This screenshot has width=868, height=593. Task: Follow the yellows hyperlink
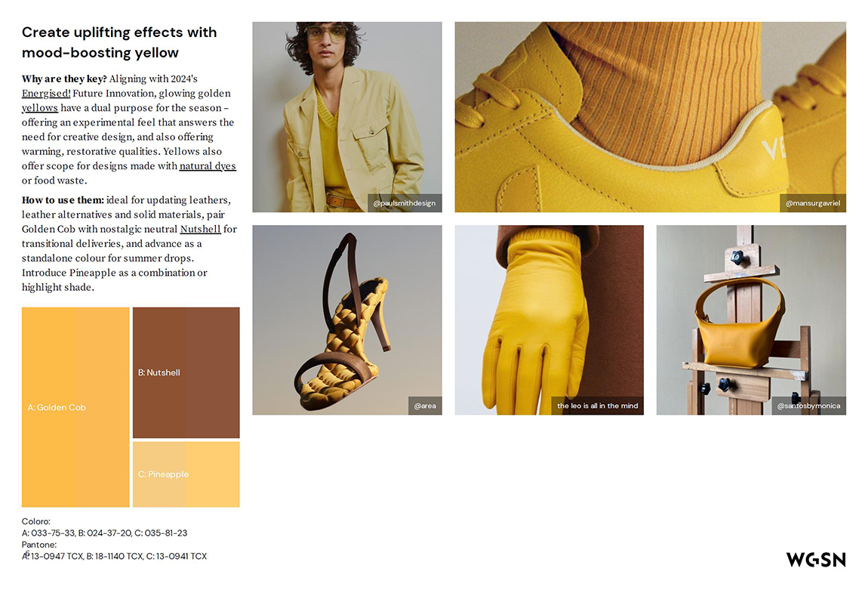pyautogui.click(x=40, y=108)
